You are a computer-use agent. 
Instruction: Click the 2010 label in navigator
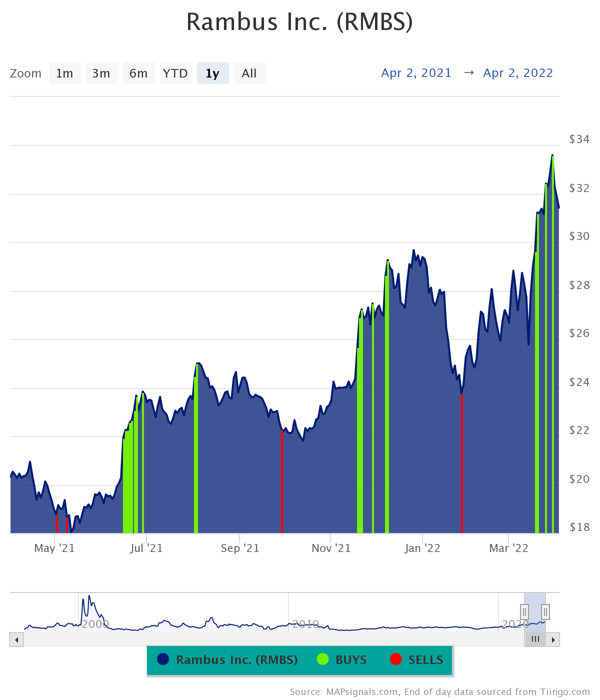tap(305, 624)
